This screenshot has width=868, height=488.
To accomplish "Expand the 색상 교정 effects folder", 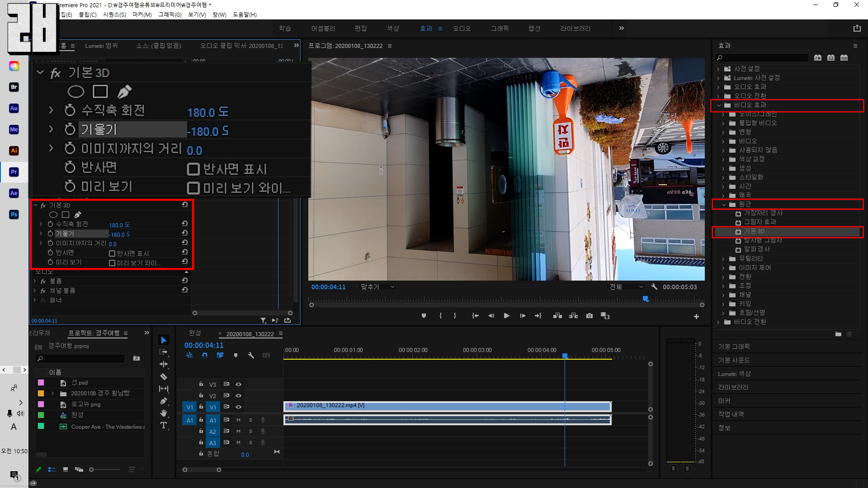I will pyautogui.click(x=723, y=159).
